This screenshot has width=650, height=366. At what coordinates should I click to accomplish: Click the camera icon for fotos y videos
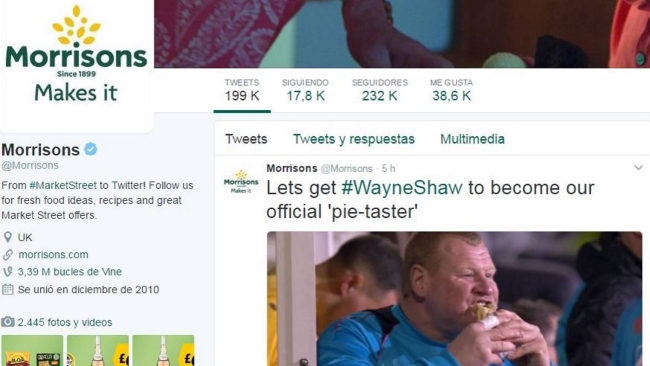coord(7,322)
